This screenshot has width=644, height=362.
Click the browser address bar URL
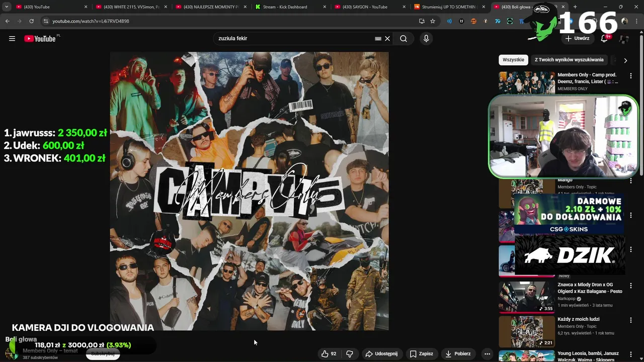(91, 21)
